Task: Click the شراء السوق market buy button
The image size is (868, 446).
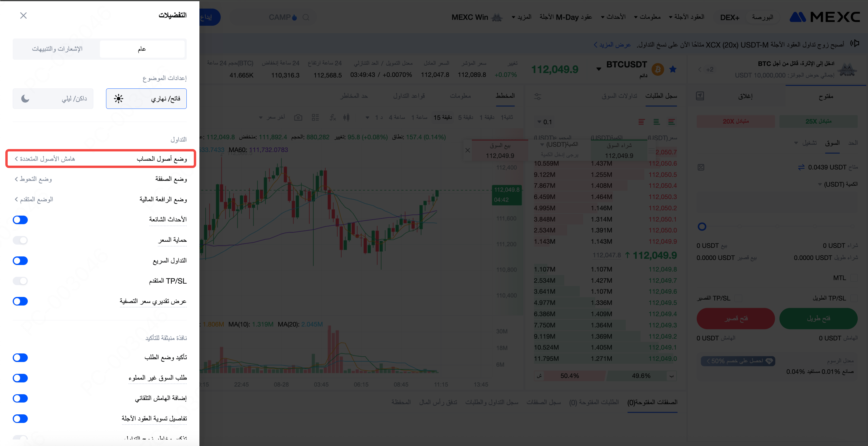Action: (619, 151)
